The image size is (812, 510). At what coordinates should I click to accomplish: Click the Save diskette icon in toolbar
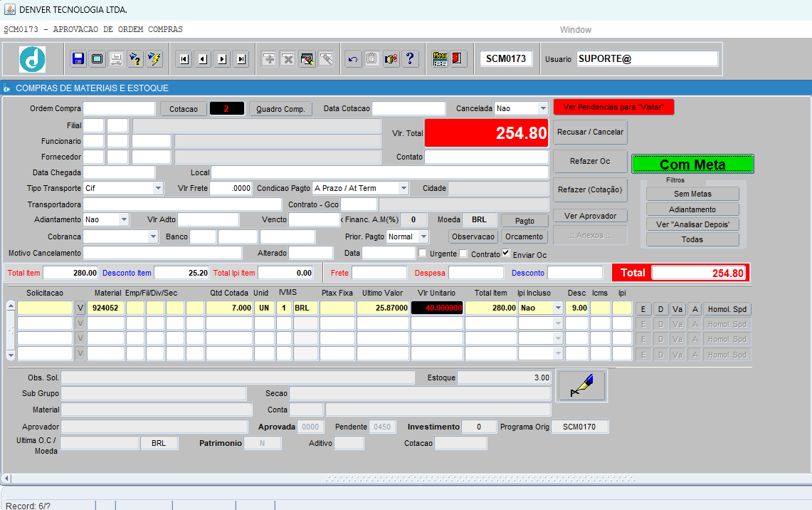tap(78, 58)
